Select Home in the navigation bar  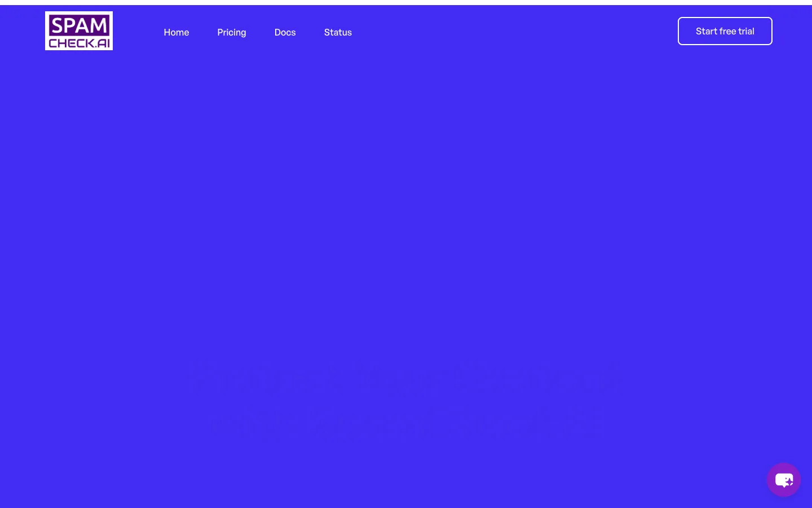[176, 32]
